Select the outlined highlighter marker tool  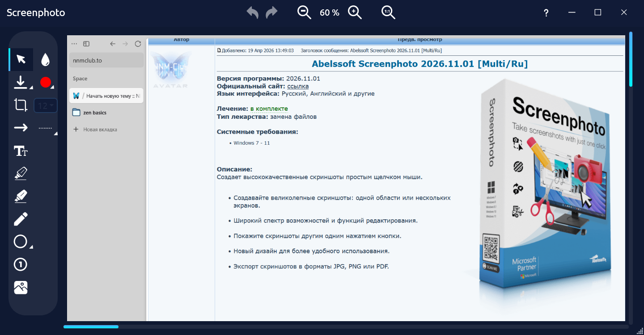[21, 173]
